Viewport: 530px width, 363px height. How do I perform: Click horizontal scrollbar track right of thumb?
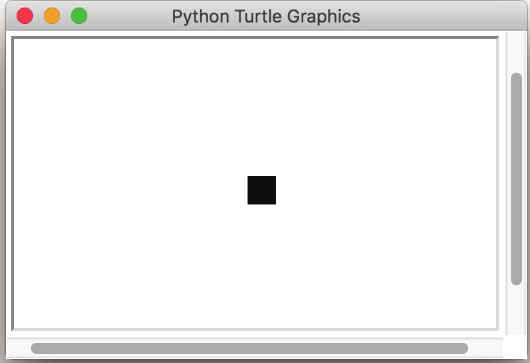click(x=485, y=348)
